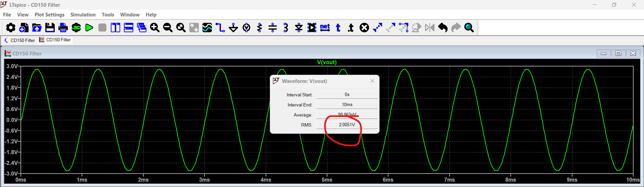This screenshot has width=644, height=187.
Task: Click the greyed Move tool
Action: 390,28
